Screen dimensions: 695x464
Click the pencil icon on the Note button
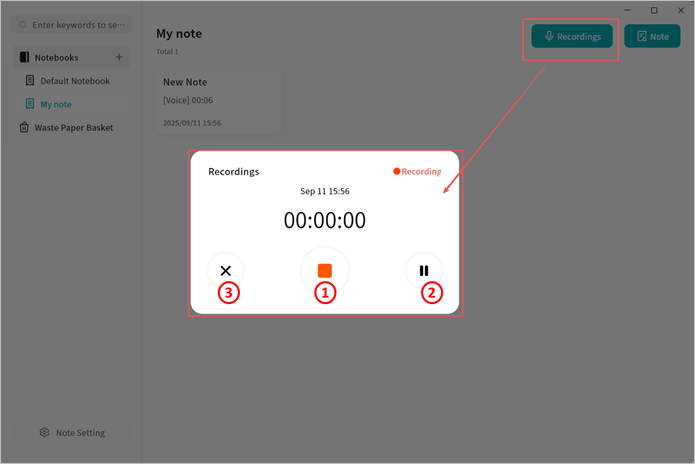tap(641, 36)
